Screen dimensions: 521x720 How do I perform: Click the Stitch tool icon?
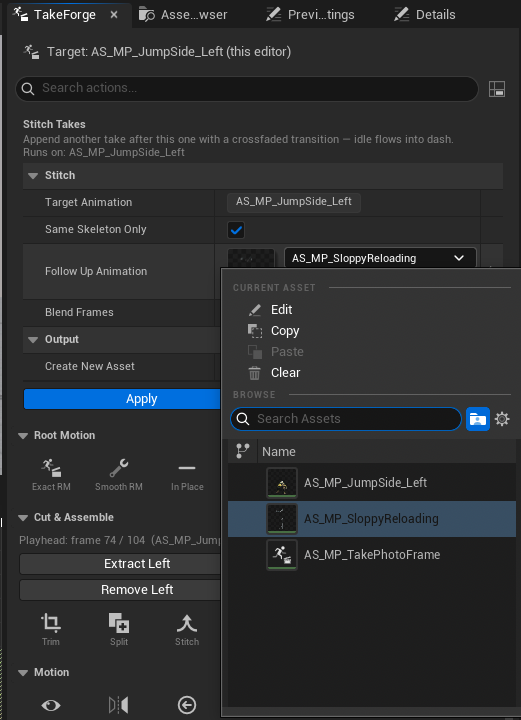click(x=187, y=623)
